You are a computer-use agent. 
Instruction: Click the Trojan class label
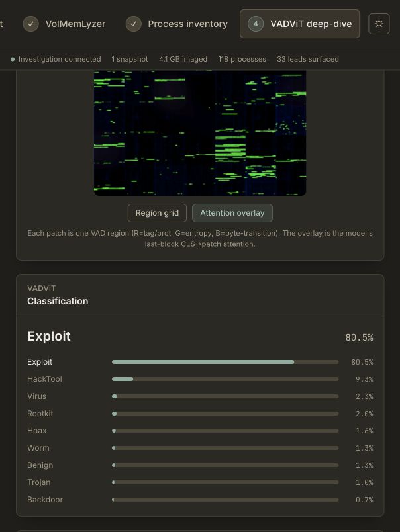tap(38, 482)
